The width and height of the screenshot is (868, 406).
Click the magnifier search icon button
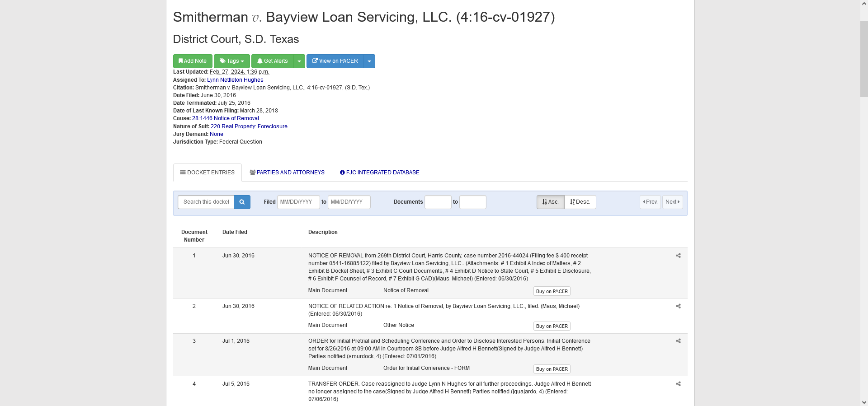[x=242, y=202]
